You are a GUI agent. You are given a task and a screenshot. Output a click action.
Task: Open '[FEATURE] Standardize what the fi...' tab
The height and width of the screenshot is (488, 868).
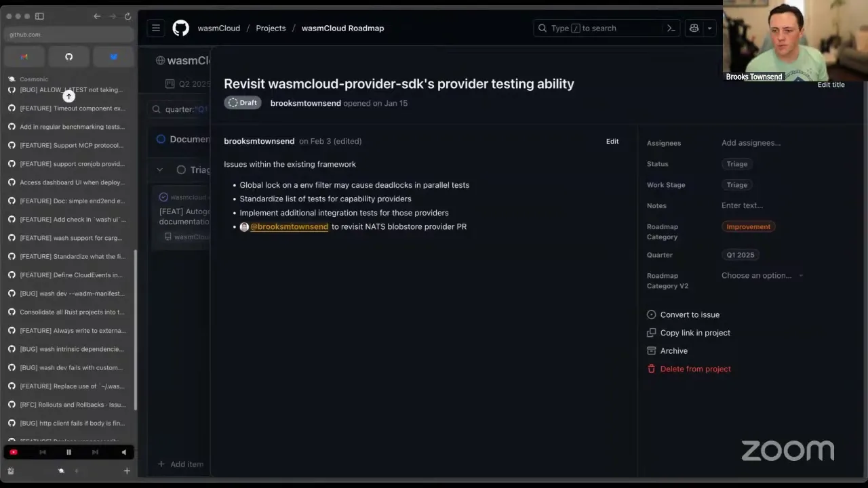click(x=68, y=257)
